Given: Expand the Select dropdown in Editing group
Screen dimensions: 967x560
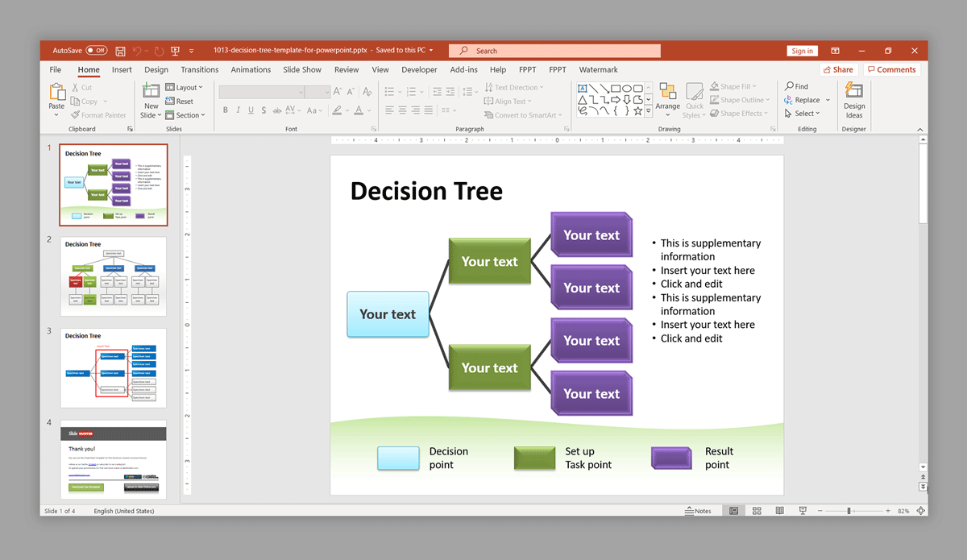Looking at the screenshot, I should pyautogui.click(x=803, y=114).
